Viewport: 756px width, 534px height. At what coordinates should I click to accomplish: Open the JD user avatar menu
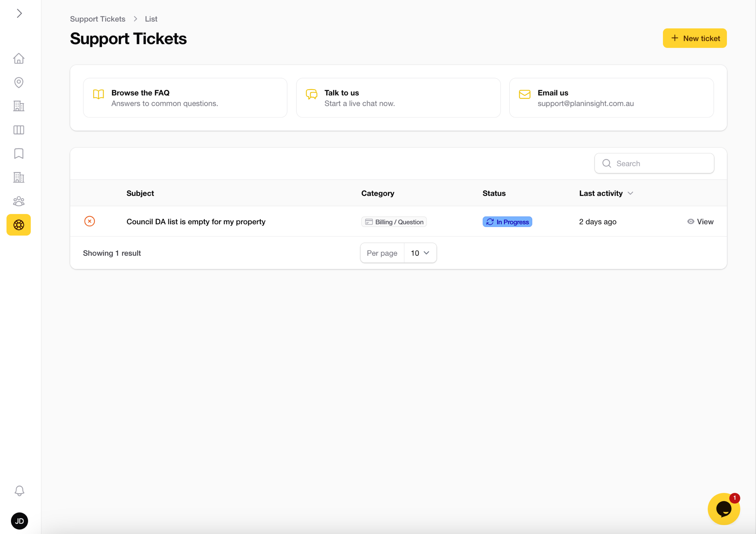19,521
